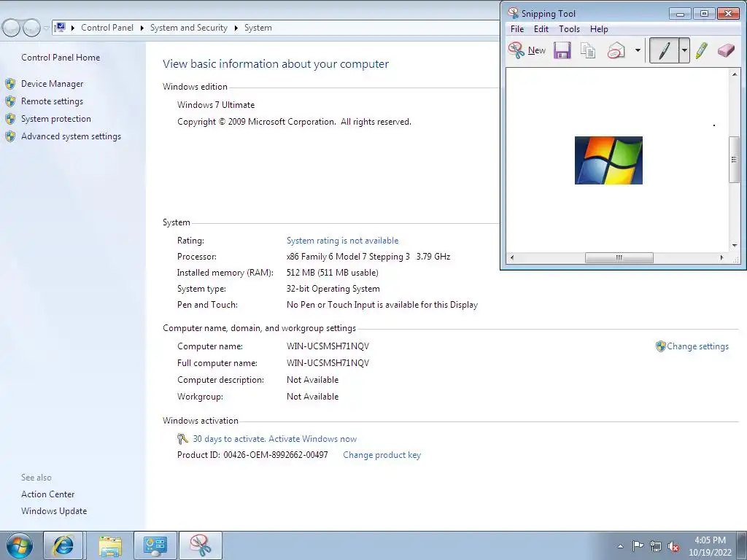Click shield icon next to Device Manager
The height and width of the screenshot is (560, 747).
[10, 85]
